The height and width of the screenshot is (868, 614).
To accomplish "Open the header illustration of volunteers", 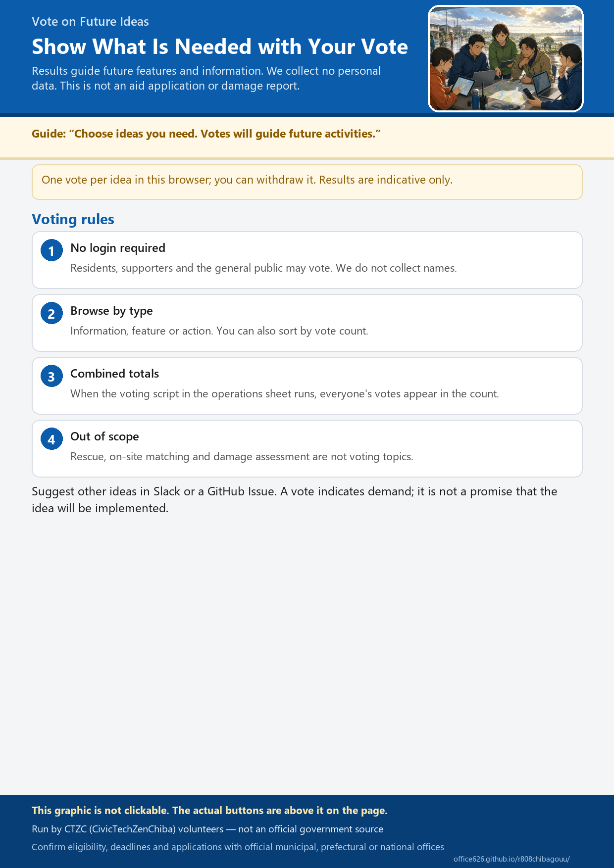I will tap(506, 58).
